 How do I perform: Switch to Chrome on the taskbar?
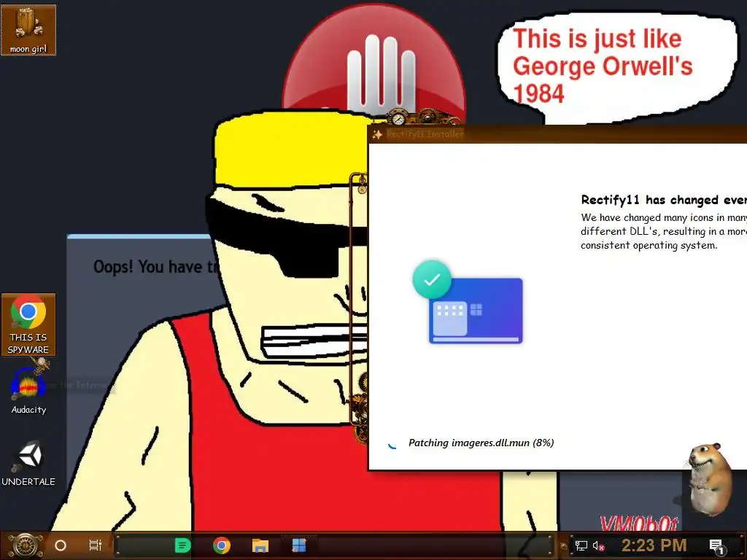pos(222,545)
